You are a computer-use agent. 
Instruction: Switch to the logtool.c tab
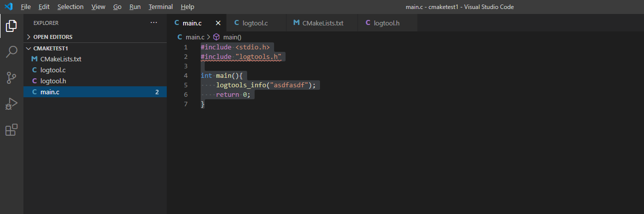pyautogui.click(x=255, y=23)
